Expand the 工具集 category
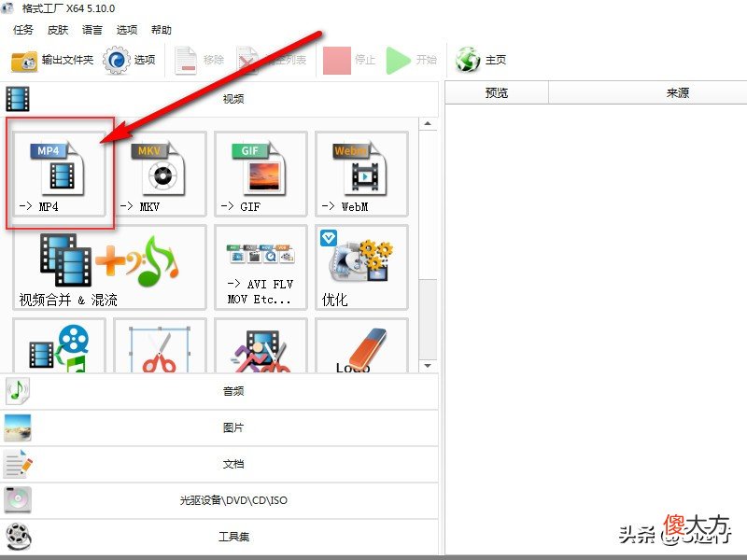Viewport: 747px width, 560px height. [219, 537]
